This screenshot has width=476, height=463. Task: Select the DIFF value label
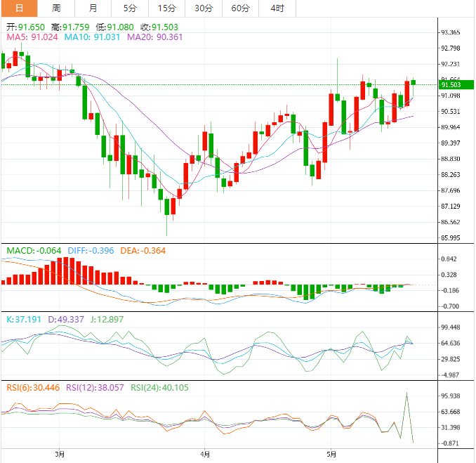(x=91, y=251)
